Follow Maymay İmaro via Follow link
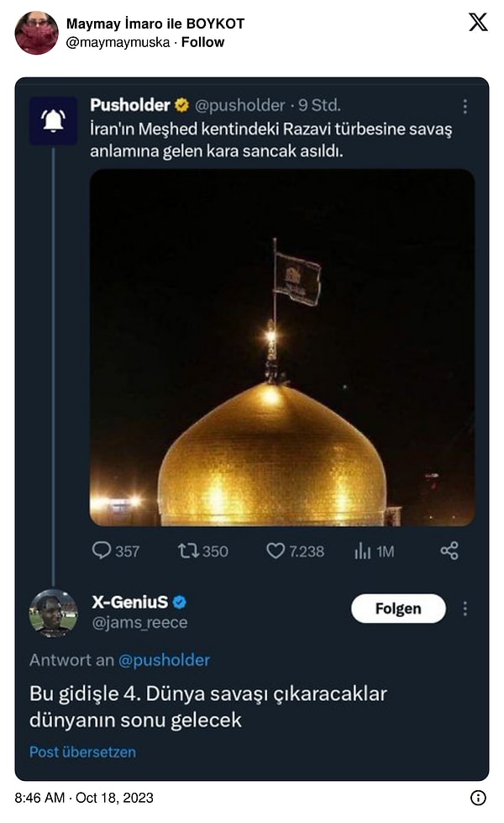Screen dimensions: 504x823 coord(202,41)
